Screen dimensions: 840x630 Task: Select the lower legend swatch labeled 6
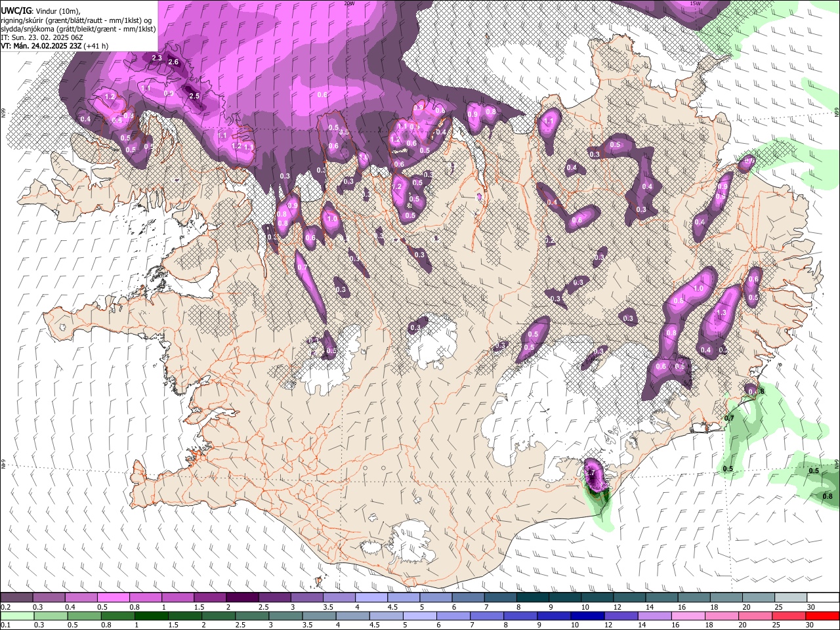(x=453, y=616)
